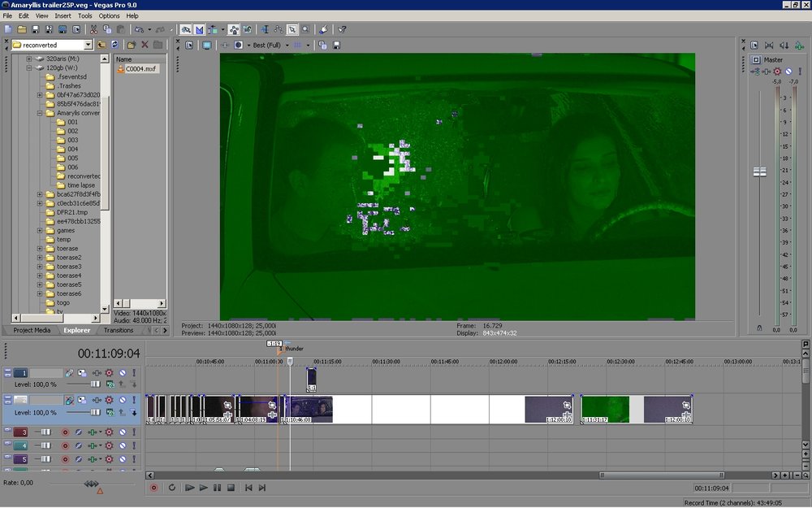
Task: Open the Insert menu
Action: [x=63, y=15]
